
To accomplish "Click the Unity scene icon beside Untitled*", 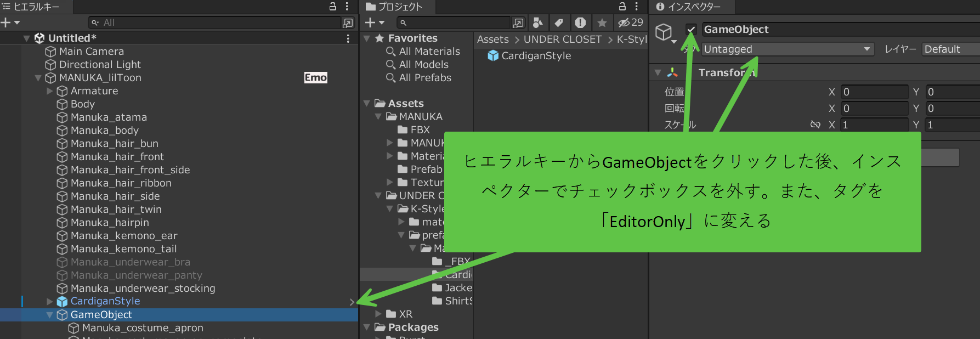I will click(x=39, y=38).
